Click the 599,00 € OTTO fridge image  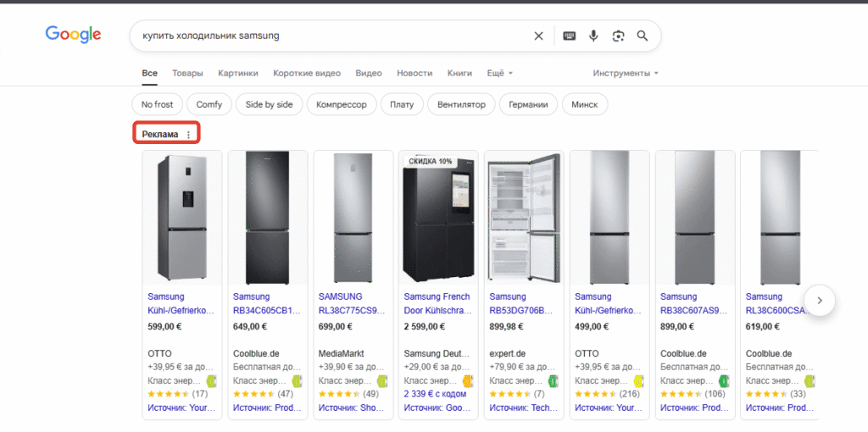click(x=181, y=218)
